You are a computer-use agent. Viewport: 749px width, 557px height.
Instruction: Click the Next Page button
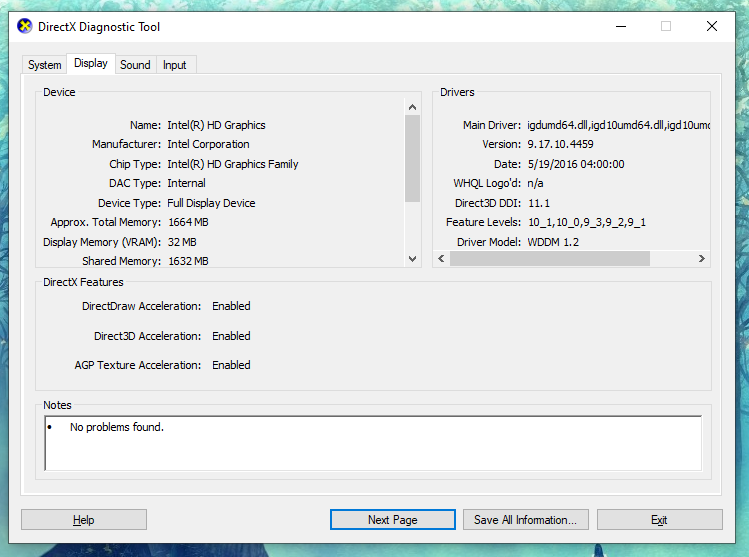pos(393,520)
